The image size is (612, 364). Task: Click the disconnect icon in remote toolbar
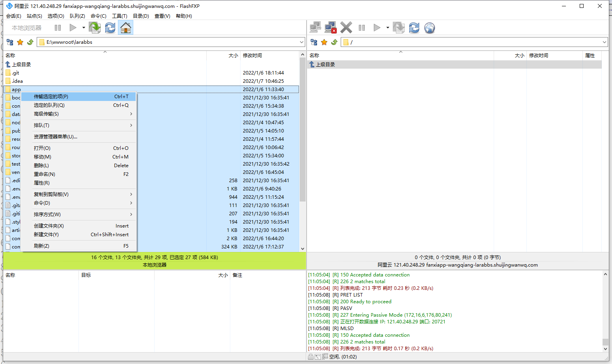pos(330,28)
